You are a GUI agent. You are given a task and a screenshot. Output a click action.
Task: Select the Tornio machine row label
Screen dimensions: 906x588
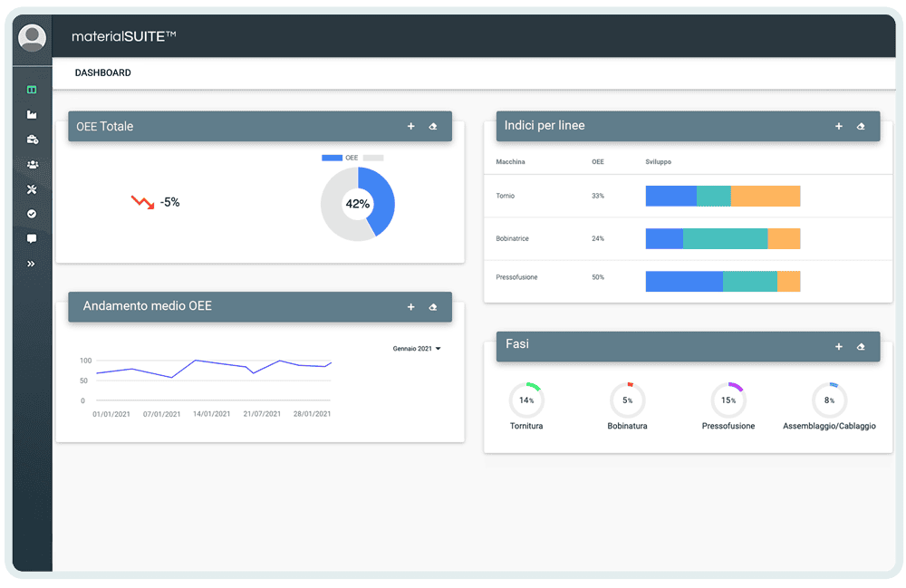coord(505,197)
